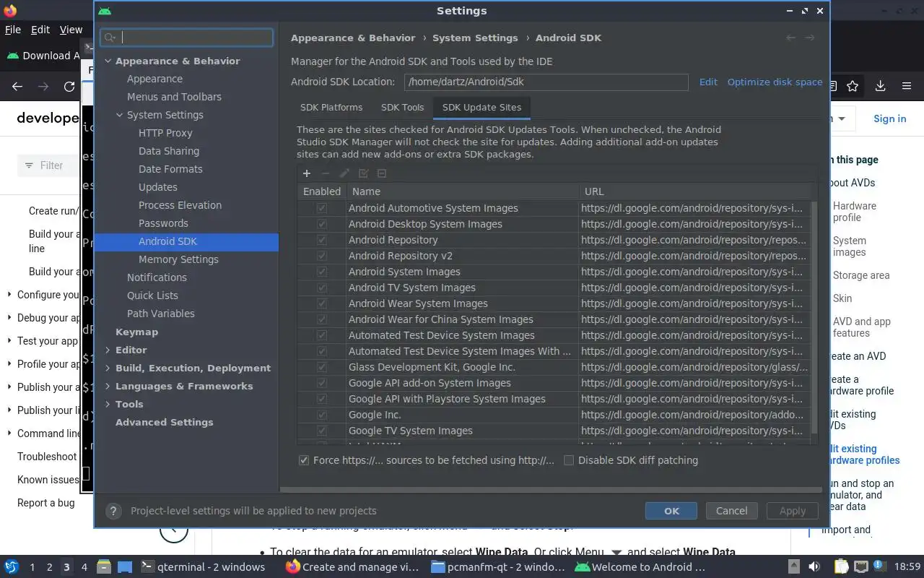Click the Add site plus icon
This screenshot has width=924, height=578.
[307, 173]
